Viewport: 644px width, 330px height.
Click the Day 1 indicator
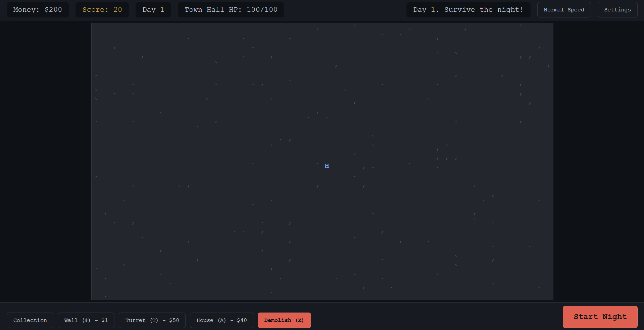tap(153, 10)
